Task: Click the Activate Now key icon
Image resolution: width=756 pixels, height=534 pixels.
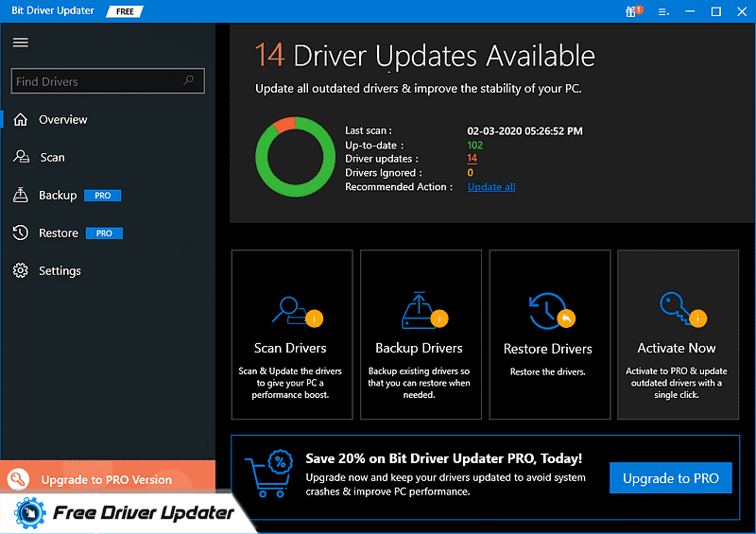Action: [x=682, y=309]
